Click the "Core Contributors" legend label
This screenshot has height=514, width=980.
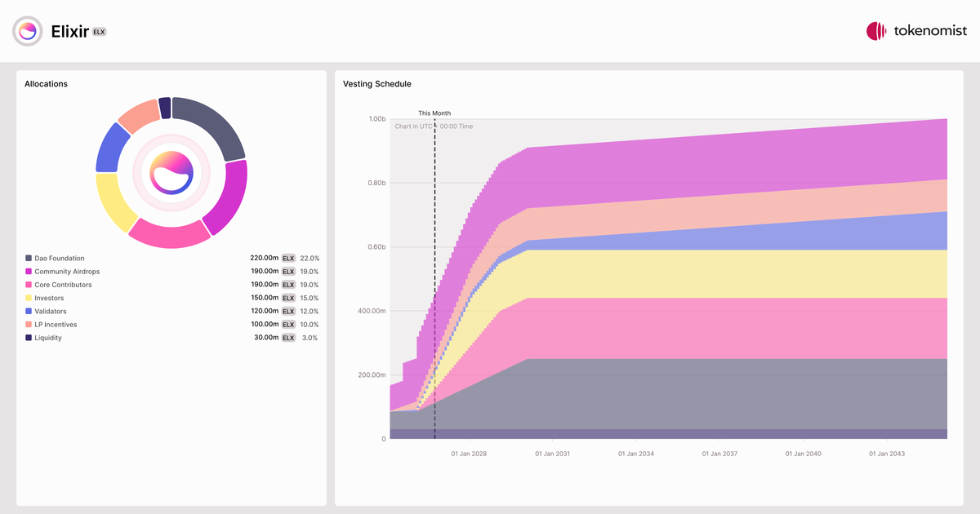point(63,285)
